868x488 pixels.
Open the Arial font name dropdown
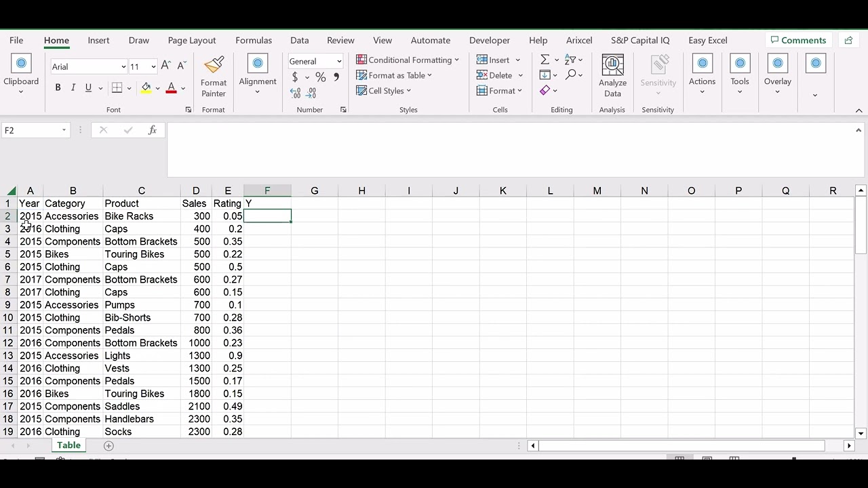(123, 66)
